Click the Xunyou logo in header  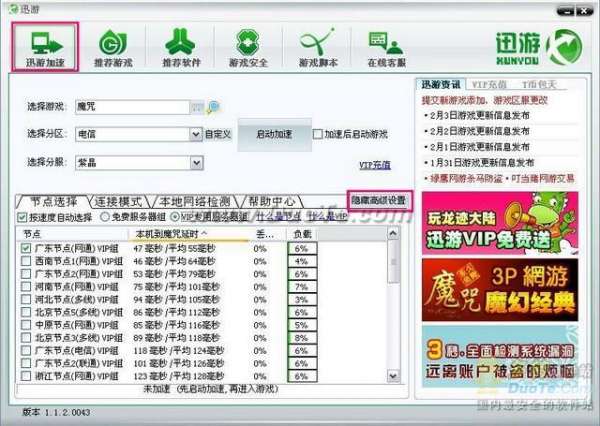click(539, 47)
